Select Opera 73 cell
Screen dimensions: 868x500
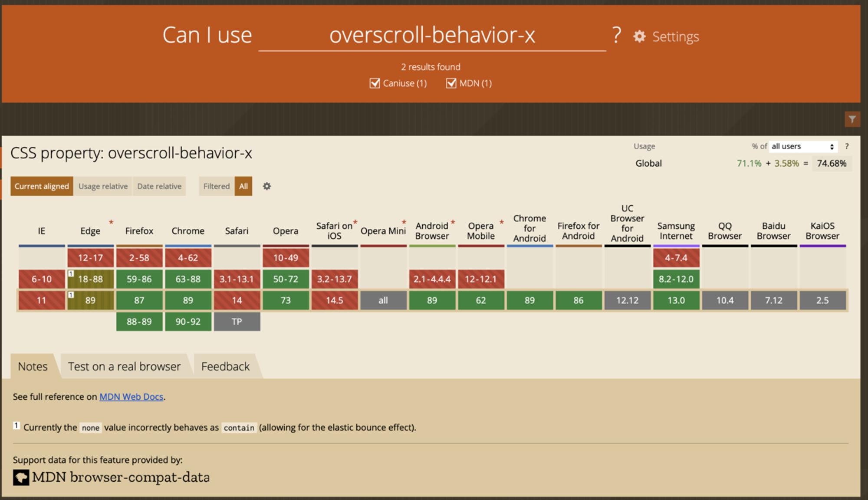[x=286, y=300]
